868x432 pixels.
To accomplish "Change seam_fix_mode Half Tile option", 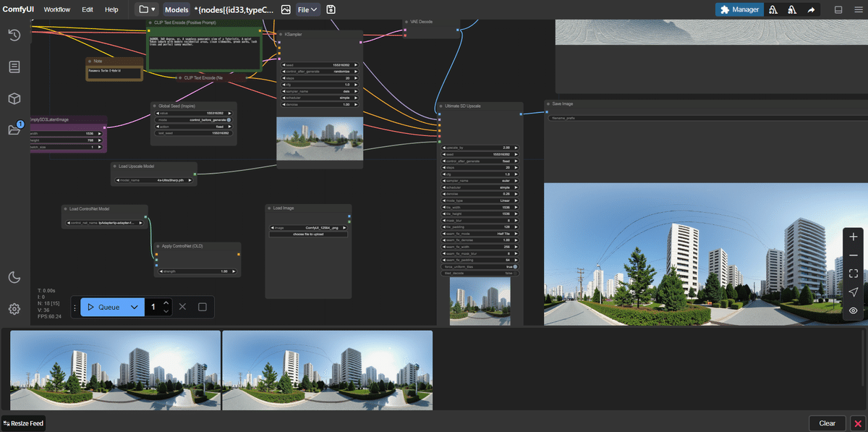I will (480, 234).
